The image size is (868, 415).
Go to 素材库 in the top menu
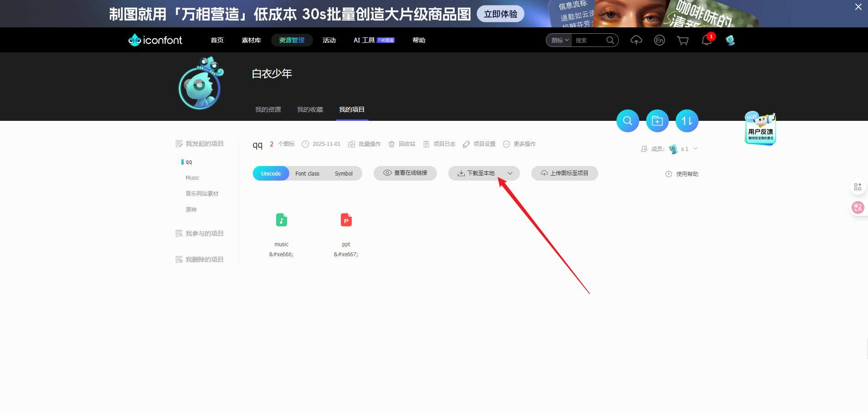pos(251,40)
